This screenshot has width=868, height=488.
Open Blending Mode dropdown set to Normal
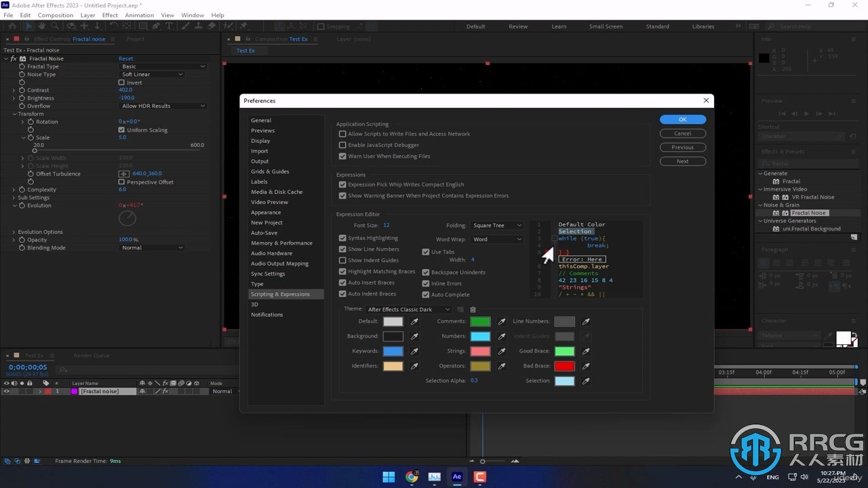(x=152, y=248)
